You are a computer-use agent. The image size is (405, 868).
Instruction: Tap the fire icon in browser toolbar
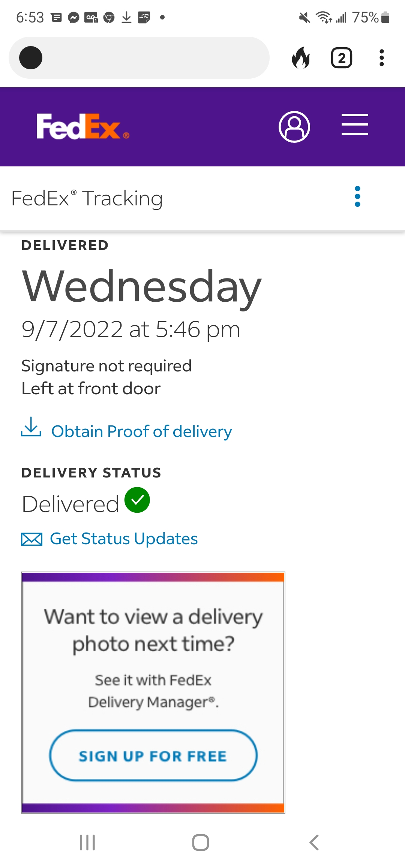tap(301, 58)
